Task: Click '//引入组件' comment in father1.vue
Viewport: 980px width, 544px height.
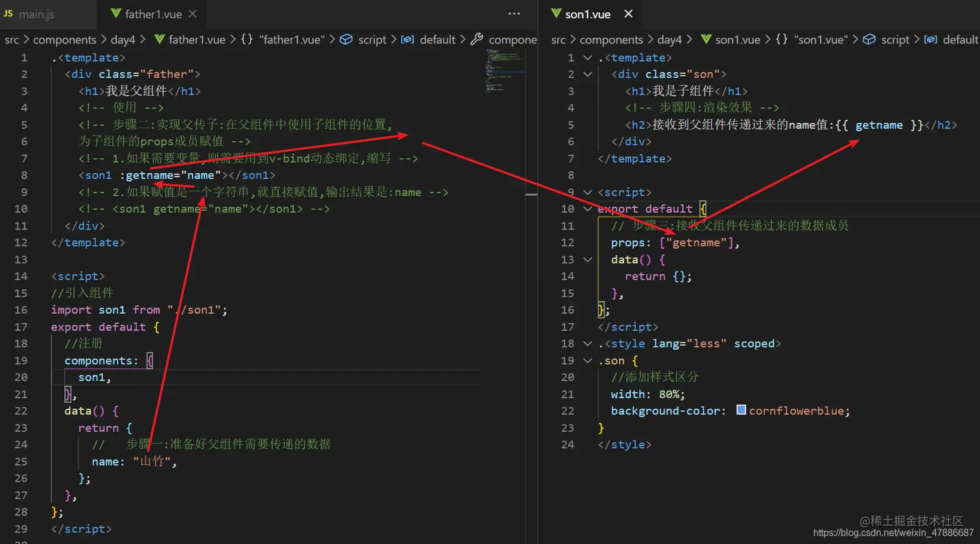Action: pos(82,293)
